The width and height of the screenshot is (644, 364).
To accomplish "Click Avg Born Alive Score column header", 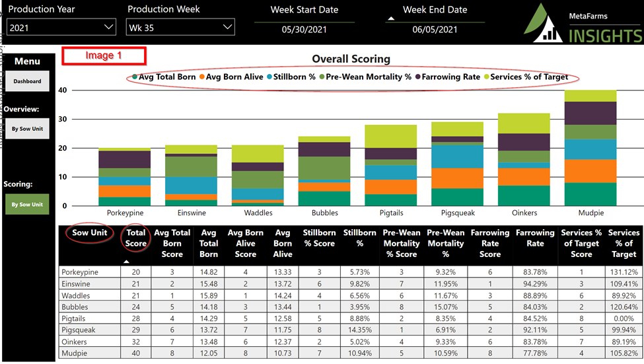I will click(x=246, y=243).
